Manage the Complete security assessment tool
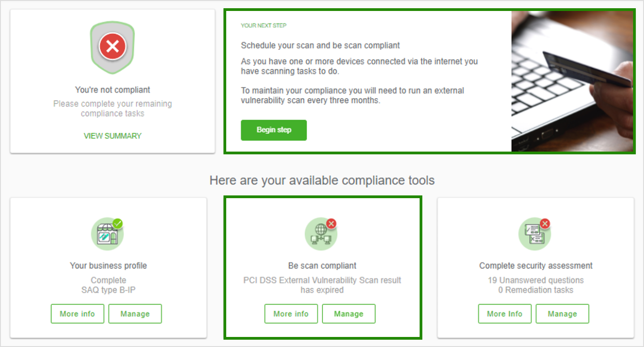Screen dimensions: 644x347 point(562,314)
